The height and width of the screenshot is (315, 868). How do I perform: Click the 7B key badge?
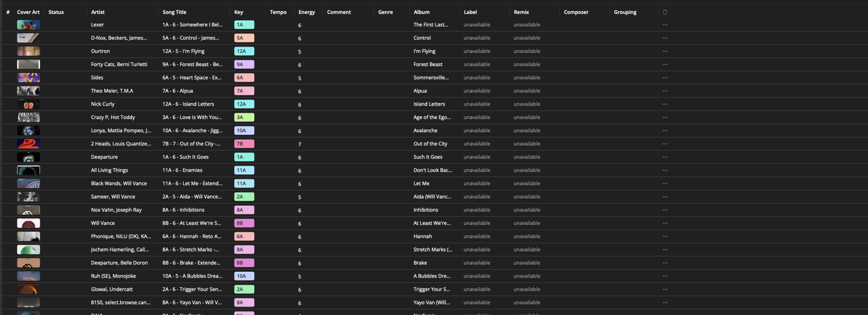coord(244,144)
